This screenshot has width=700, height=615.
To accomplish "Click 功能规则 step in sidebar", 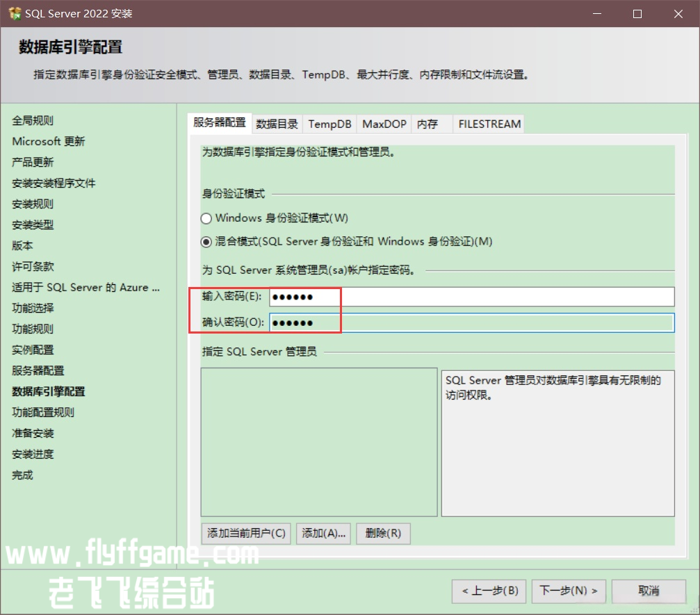I will [x=33, y=329].
